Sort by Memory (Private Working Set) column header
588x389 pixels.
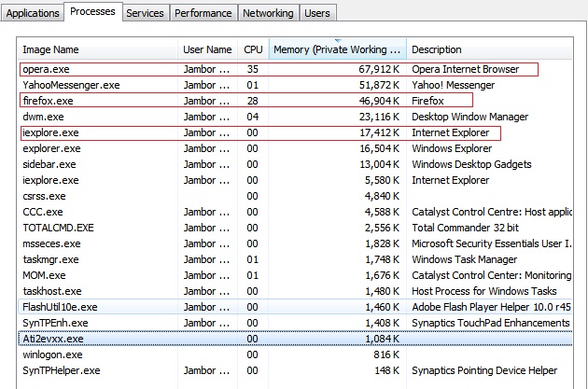click(338, 49)
